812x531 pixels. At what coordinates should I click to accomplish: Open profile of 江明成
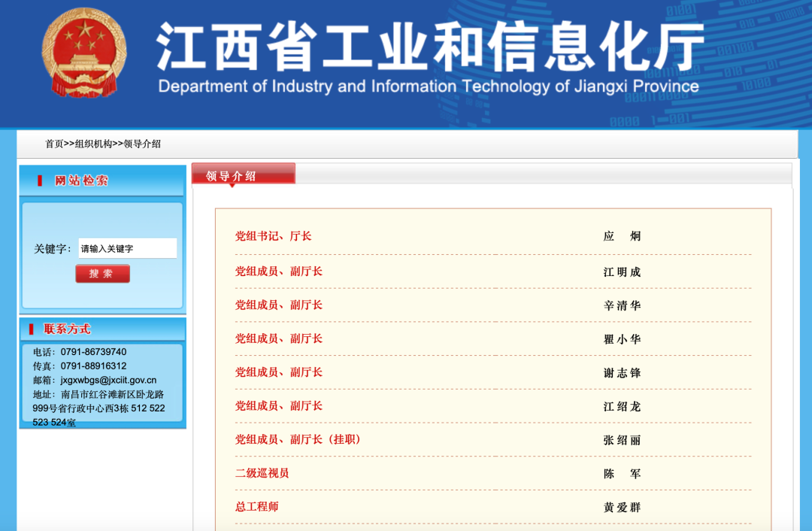coord(622,272)
